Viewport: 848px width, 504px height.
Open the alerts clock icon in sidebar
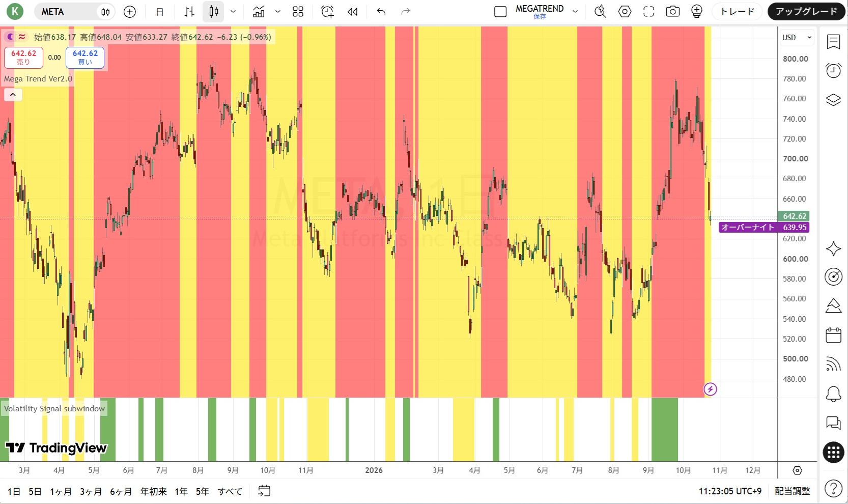tap(833, 70)
